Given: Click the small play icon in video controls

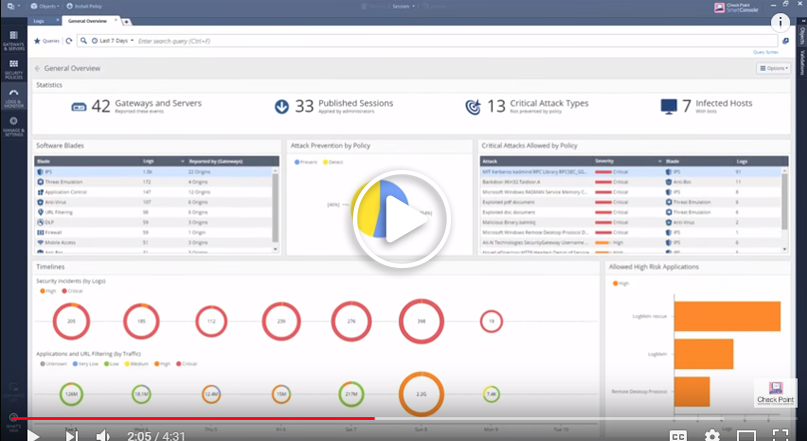Looking at the screenshot, I should [x=33, y=435].
